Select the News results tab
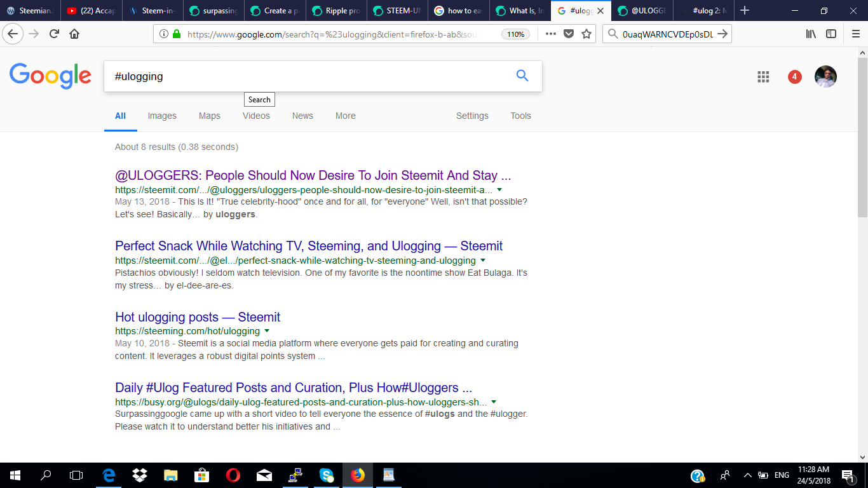 (x=302, y=116)
